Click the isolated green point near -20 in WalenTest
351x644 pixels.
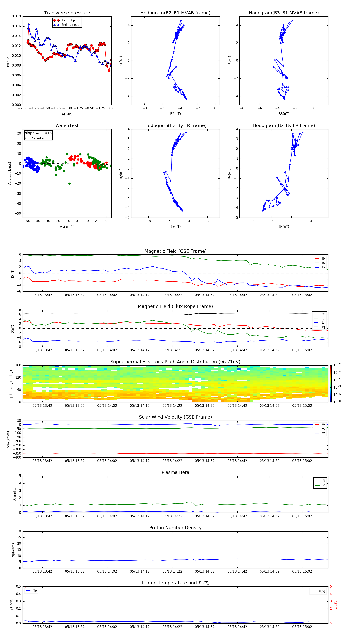tap(69, 184)
